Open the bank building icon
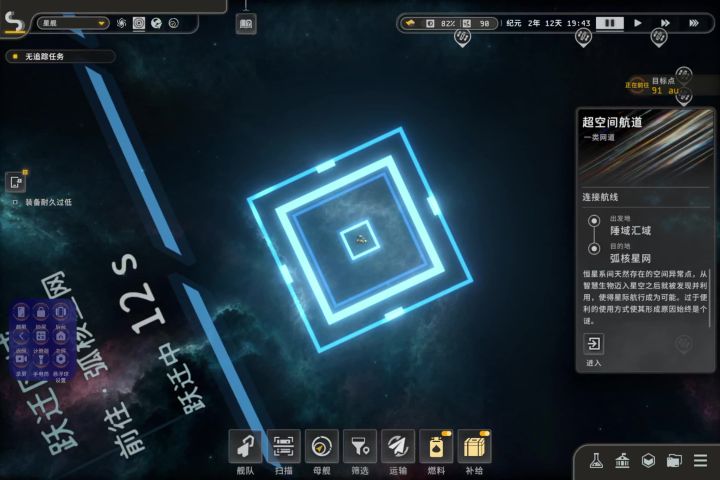Image resolution: width=720 pixels, height=480 pixels. [x=622, y=461]
